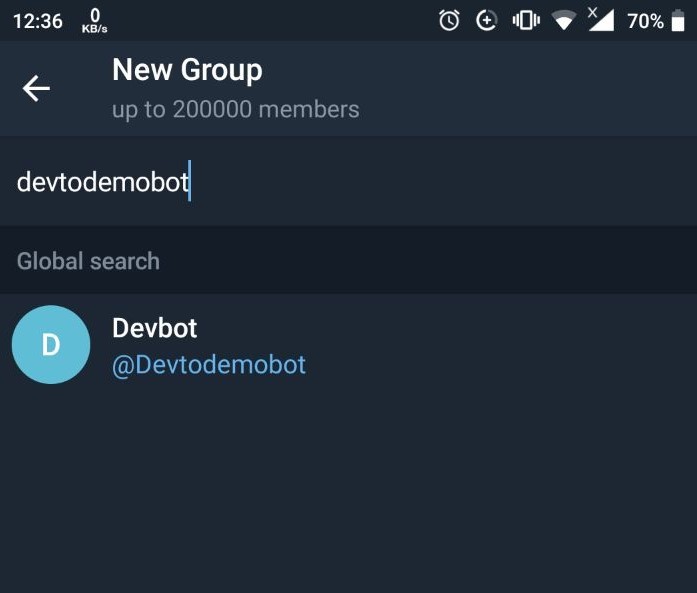Image resolution: width=697 pixels, height=593 pixels.
Task: Tap the Devbot name label
Action: coord(154,328)
